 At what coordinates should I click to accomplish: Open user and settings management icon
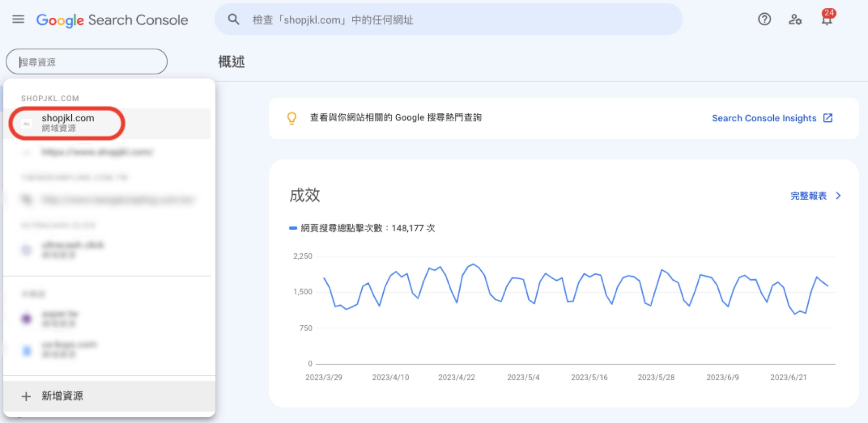795,20
